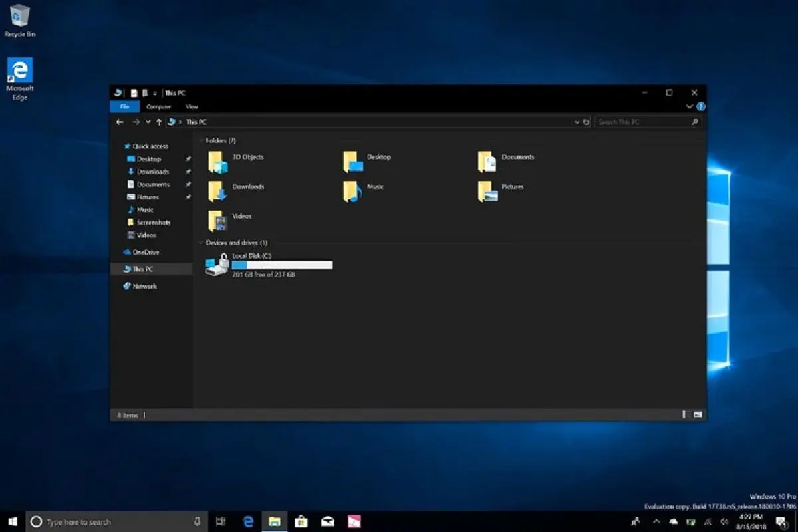Open the 3D Objects folder
The image size is (798, 532).
point(218,162)
